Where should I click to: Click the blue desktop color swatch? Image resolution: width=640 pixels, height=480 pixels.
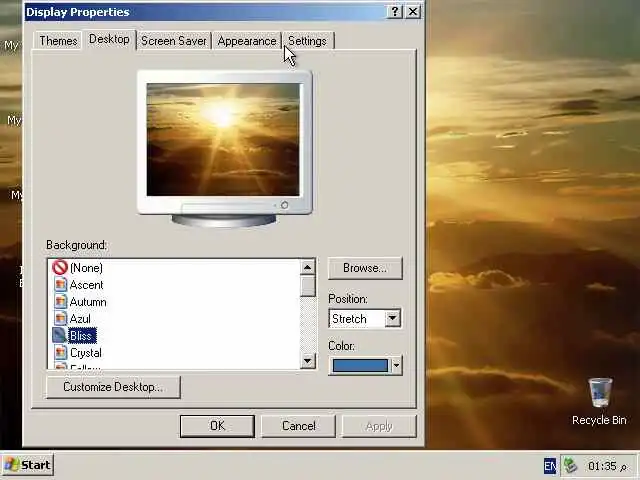pos(360,365)
